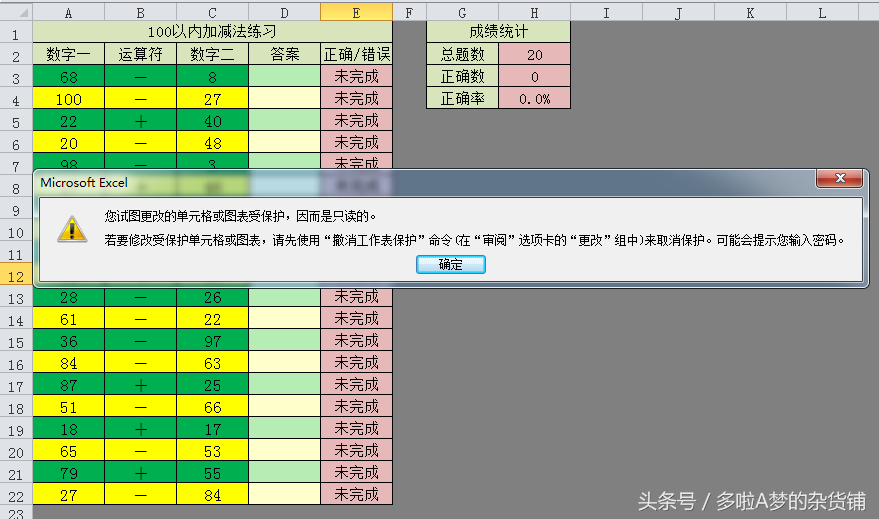Click cell containing 28 in row 13
879x519 pixels.
[x=68, y=297]
